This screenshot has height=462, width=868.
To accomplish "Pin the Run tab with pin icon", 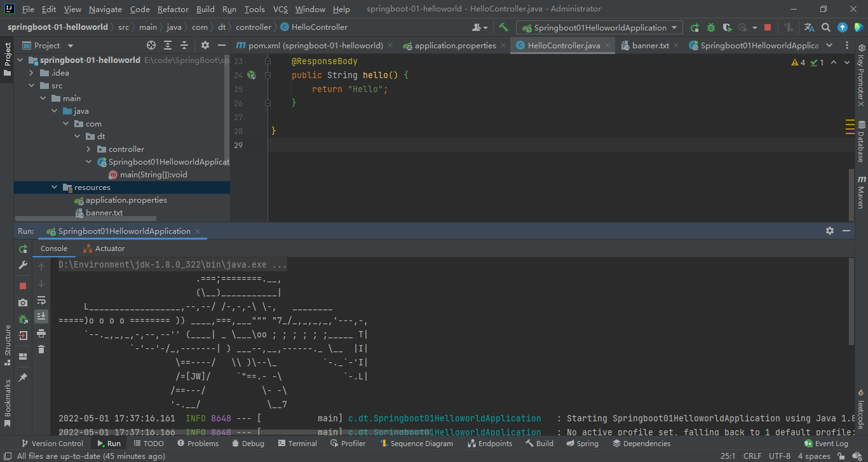I will click(23, 377).
